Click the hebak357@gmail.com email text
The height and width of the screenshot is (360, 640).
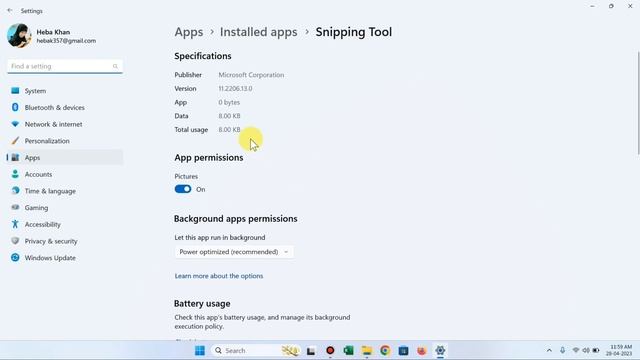(x=66, y=41)
